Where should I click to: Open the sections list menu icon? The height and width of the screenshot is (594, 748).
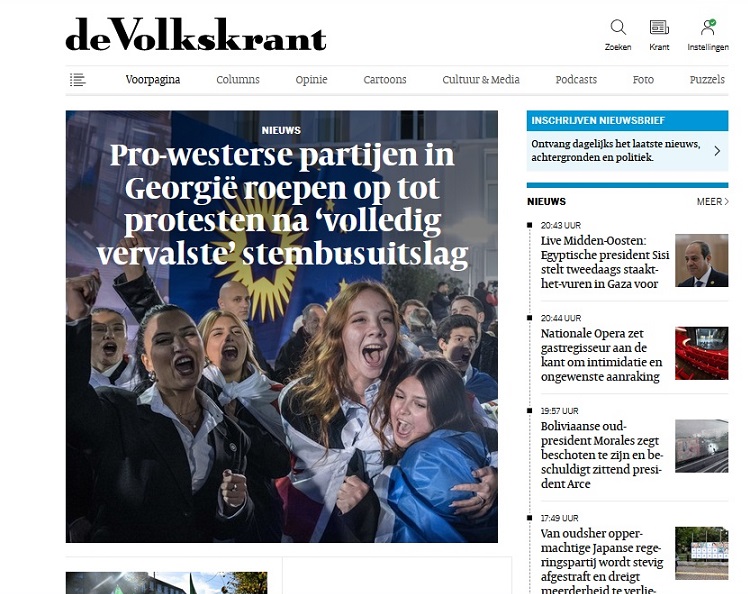(x=78, y=80)
